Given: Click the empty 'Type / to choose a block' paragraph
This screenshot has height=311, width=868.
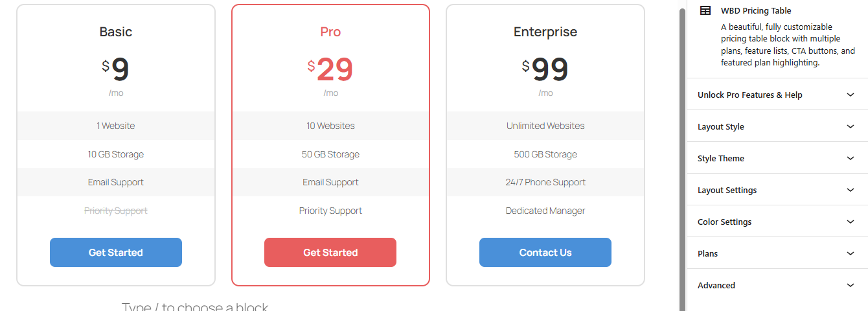Looking at the screenshot, I should pos(194,306).
